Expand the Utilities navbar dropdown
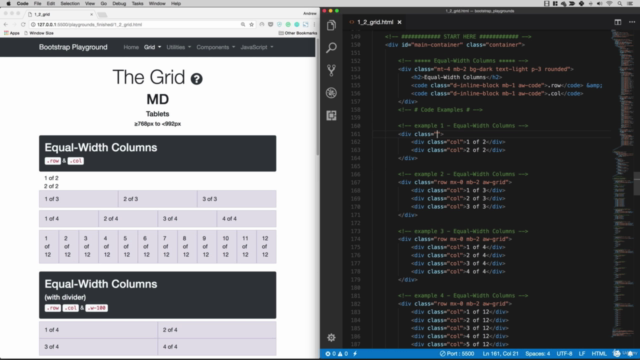The height and width of the screenshot is (360, 640). pyautogui.click(x=178, y=47)
